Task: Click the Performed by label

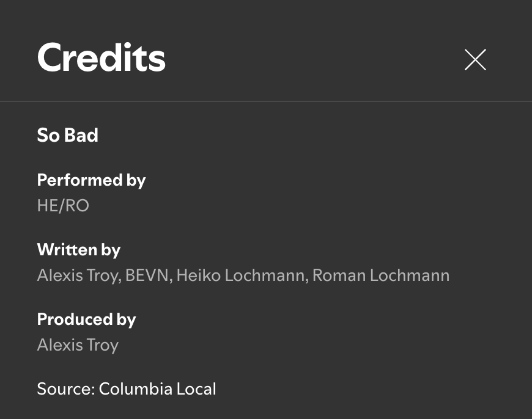Action: [x=91, y=180]
